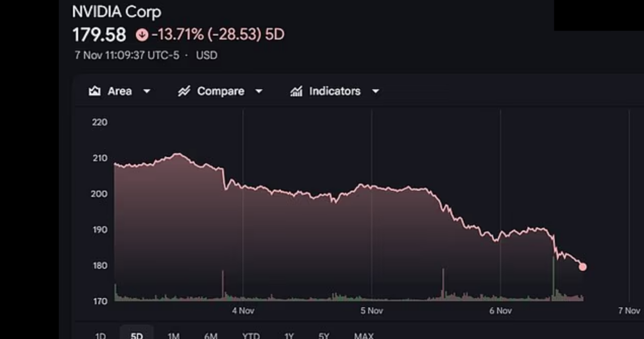644x339 pixels.
Task: Switch to the 1D time range
Action: point(99,336)
